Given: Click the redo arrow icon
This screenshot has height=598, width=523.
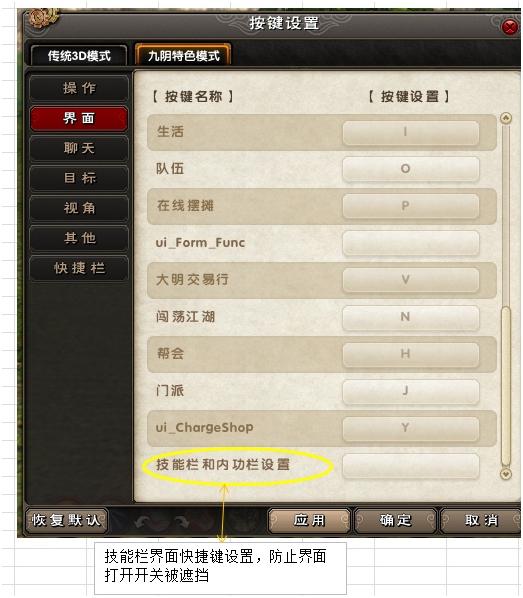Looking at the screenshot, I should [x=181, y=521].
